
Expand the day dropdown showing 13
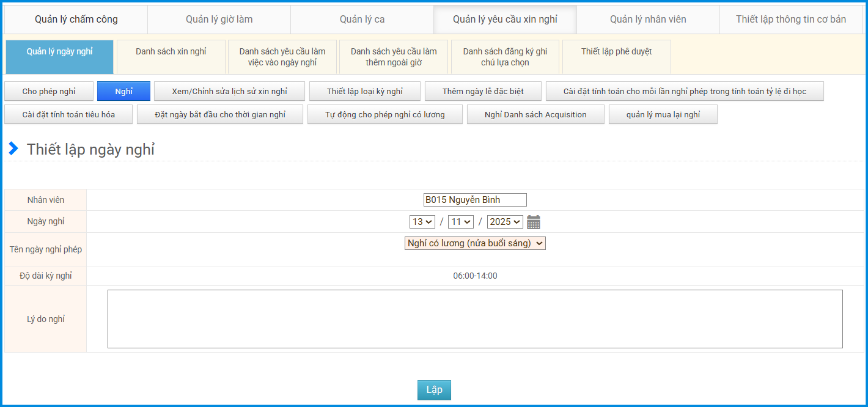tap(422, 222)
